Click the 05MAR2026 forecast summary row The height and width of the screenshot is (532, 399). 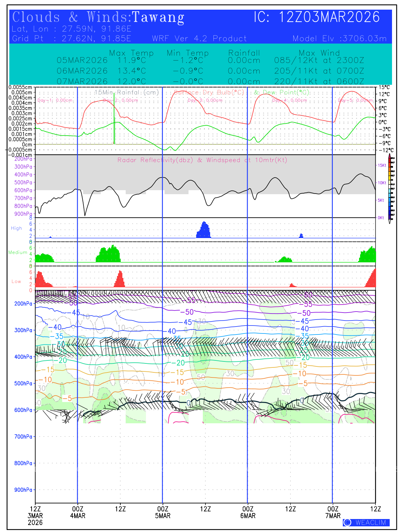(x=210, y=61)
